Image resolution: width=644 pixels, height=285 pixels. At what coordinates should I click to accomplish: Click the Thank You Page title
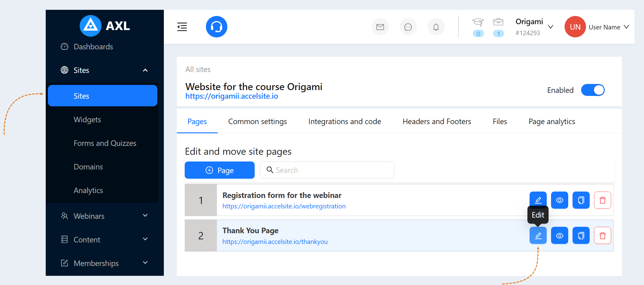click(x=250, y=230)
